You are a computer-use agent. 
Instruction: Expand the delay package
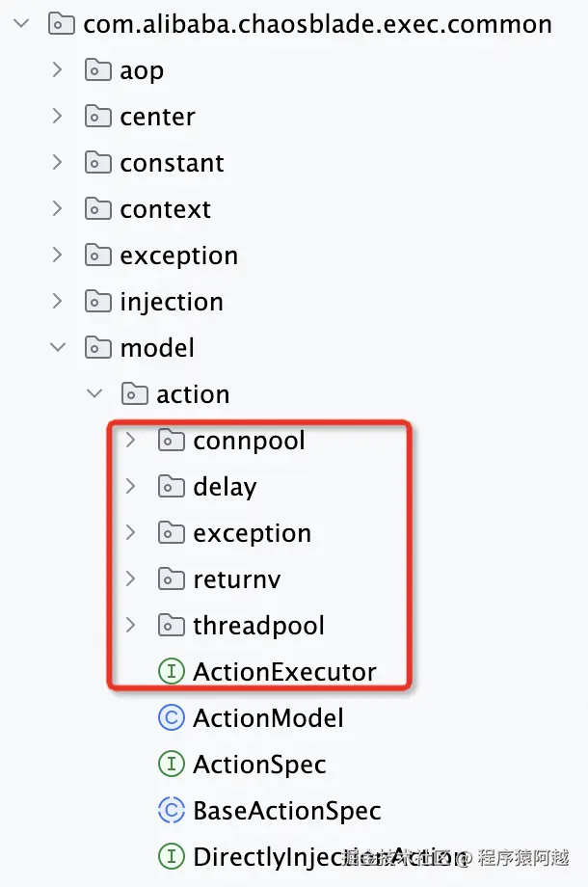(x=131, y=487)
